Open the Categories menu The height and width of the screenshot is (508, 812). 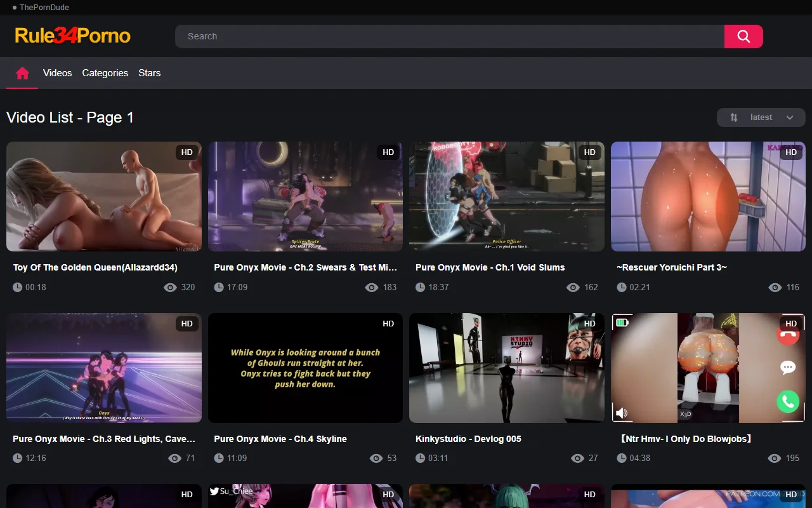pyautogui.click(x=105, y=72)
